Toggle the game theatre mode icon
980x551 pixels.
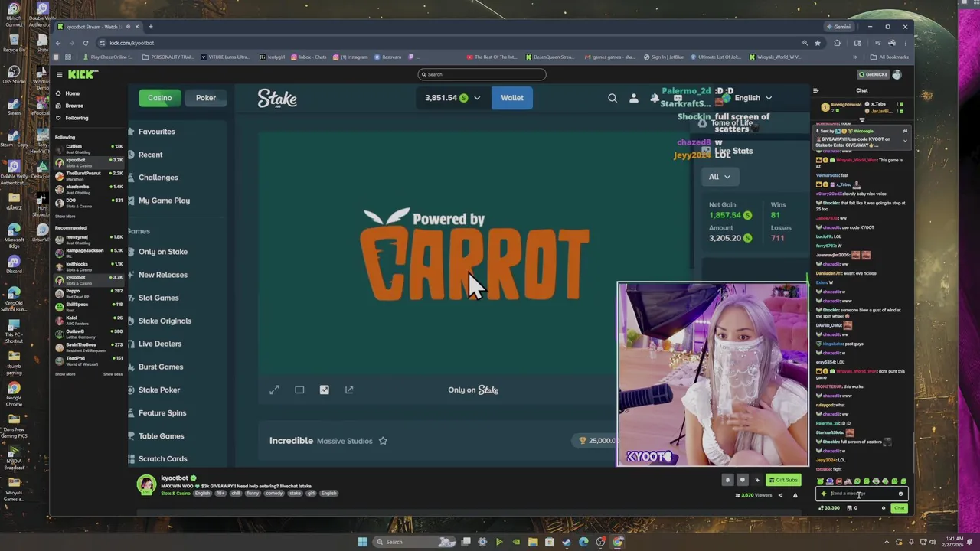pyautogui.click(x=299, y=390)
